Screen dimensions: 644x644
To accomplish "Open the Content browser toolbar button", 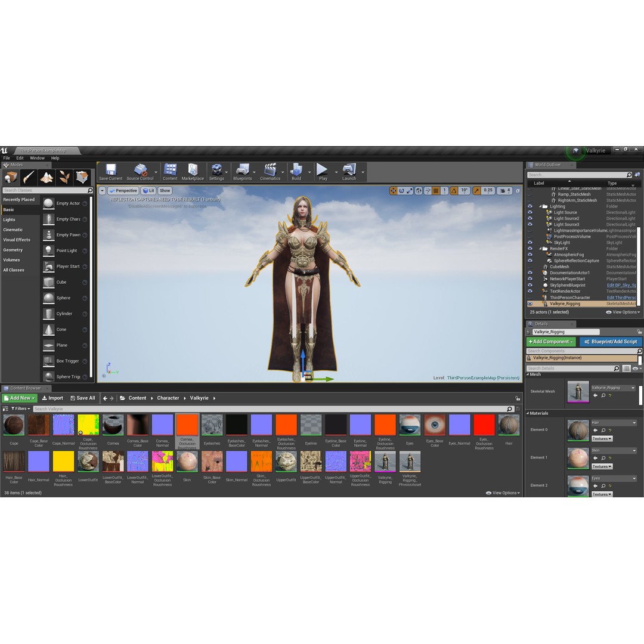I will pos(170,172).
